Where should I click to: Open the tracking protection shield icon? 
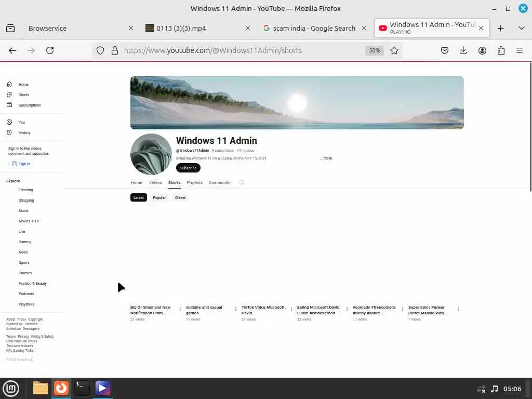[100, 50]
